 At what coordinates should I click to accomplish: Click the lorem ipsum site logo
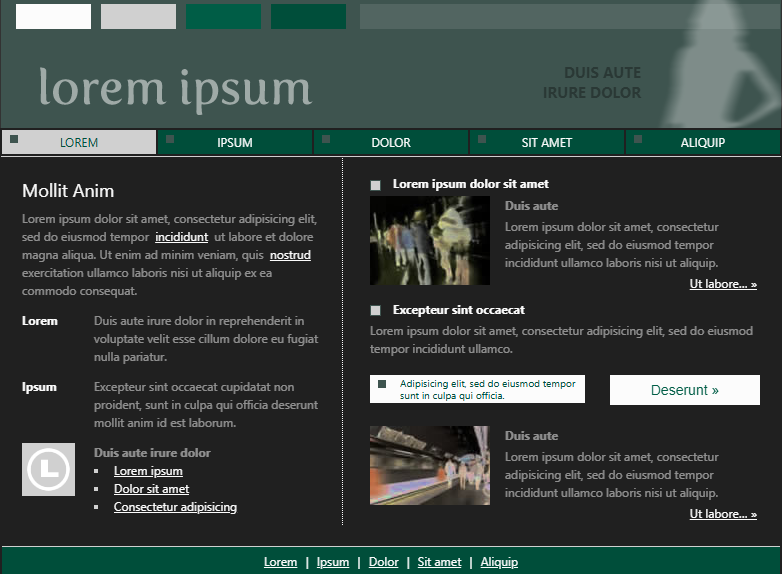(x=175, y=88)
